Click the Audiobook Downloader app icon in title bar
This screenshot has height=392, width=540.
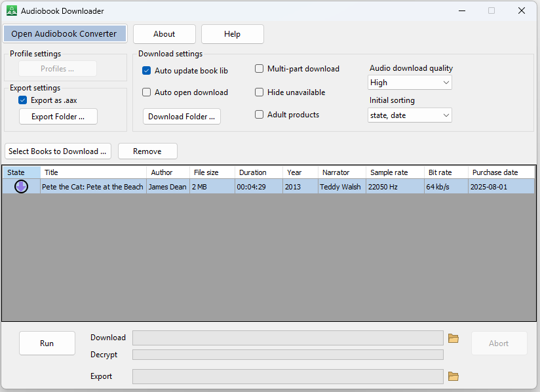(12, 10)
